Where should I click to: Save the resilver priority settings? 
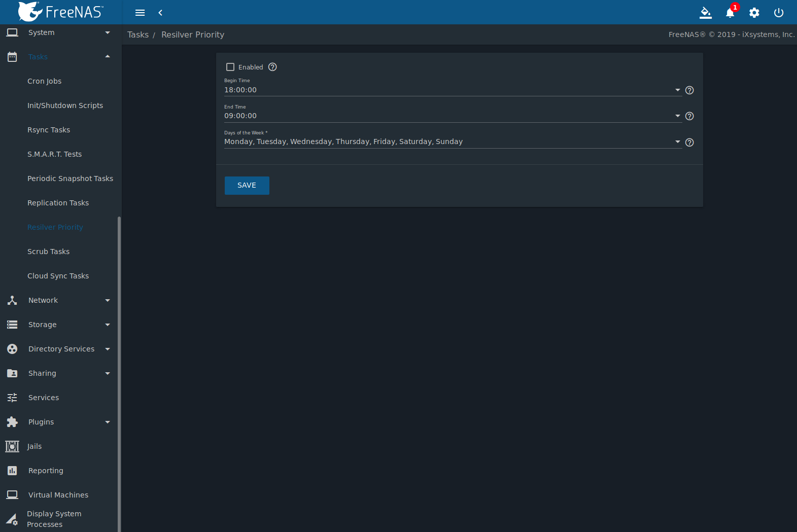coord(247,186)
